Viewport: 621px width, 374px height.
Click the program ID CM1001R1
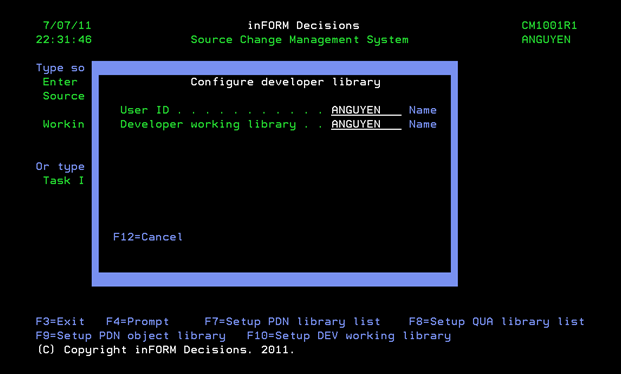point(549,25)
